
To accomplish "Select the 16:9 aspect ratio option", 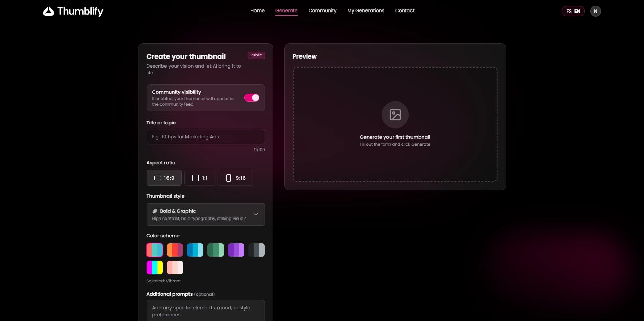I will [x=164, y=178].
